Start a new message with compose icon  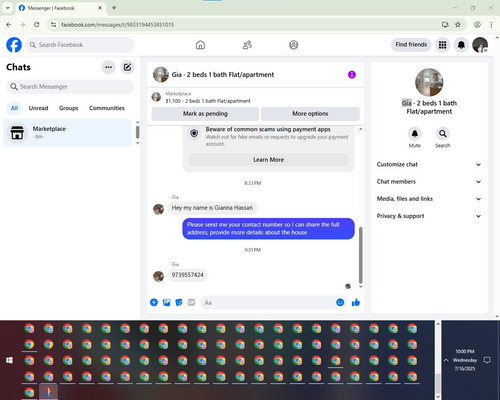(x=127, y=67)
